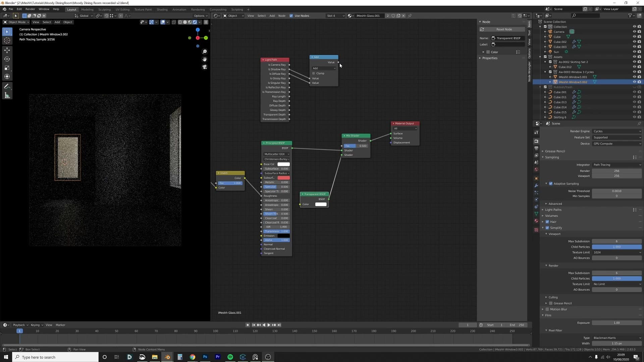Switch to the Modeling workspace tab
Image resolution: width=644 pixels, height=362 pixels.
[x=87, y=10]
